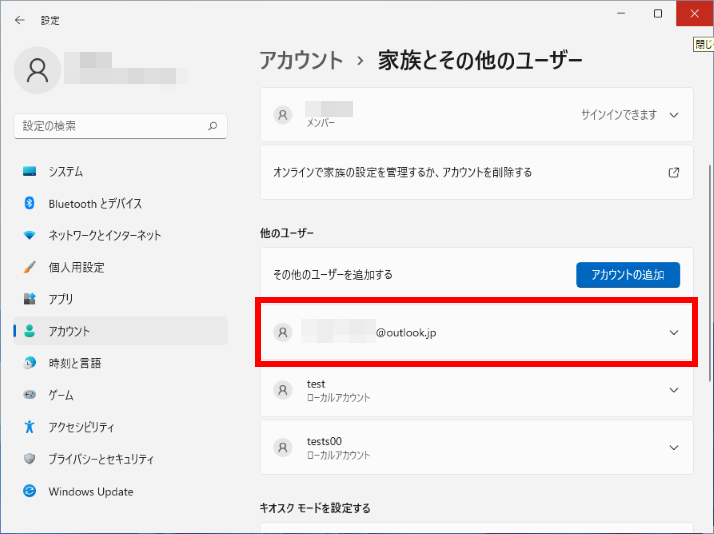Screen dimensions: 714x534
Task: Open アクセシビリティ category
Action: [121, 427]
